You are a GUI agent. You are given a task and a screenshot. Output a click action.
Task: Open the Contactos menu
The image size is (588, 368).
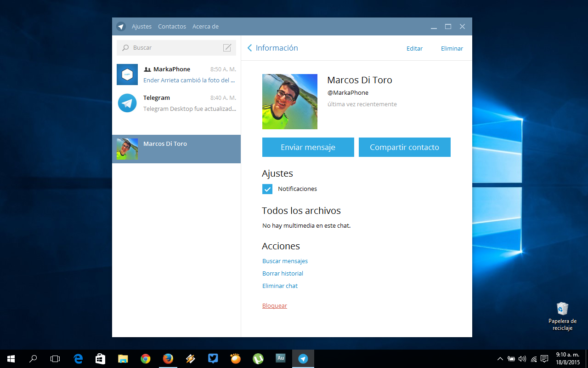click(172, 27)
